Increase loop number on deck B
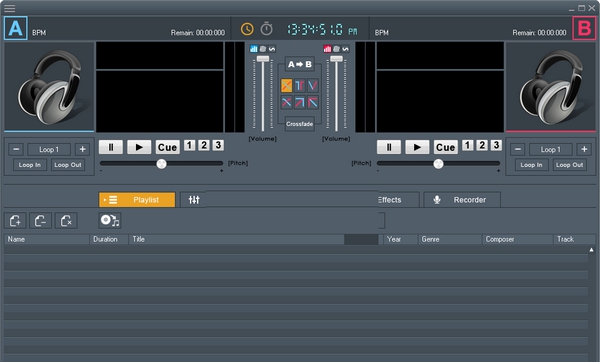This screenshot has width=600, height=362. [584, 149]
